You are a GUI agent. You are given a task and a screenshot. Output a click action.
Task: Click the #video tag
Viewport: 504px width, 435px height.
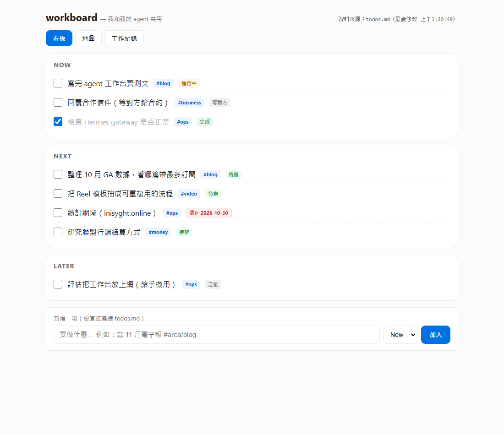(x=189, y=194)
